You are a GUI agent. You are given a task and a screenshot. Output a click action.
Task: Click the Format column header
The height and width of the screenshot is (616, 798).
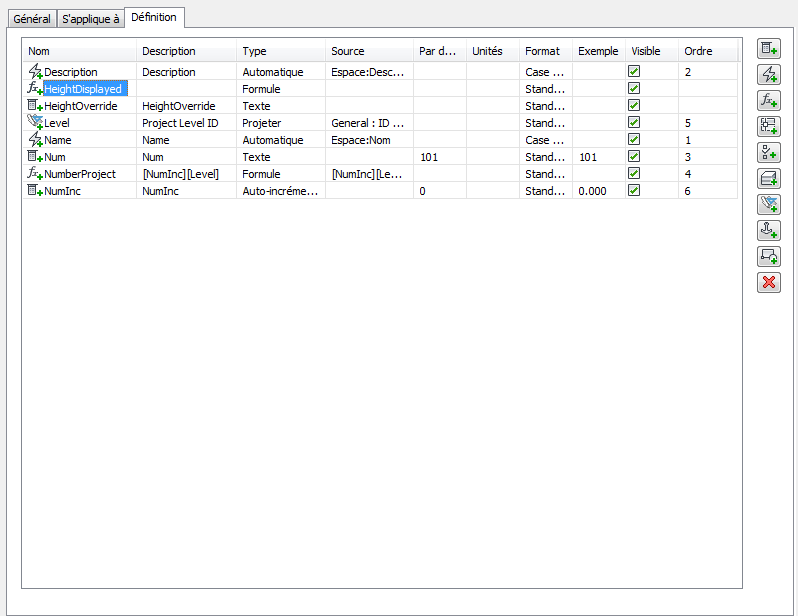click(546, 51)
